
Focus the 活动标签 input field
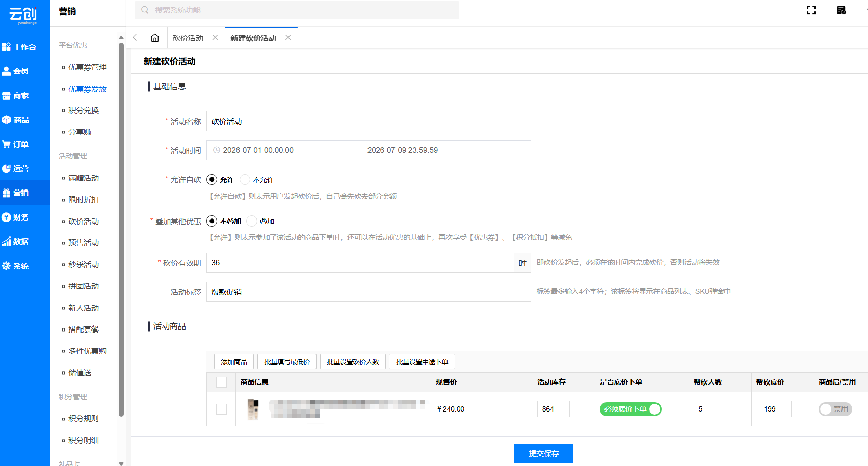tap(369, 292)
